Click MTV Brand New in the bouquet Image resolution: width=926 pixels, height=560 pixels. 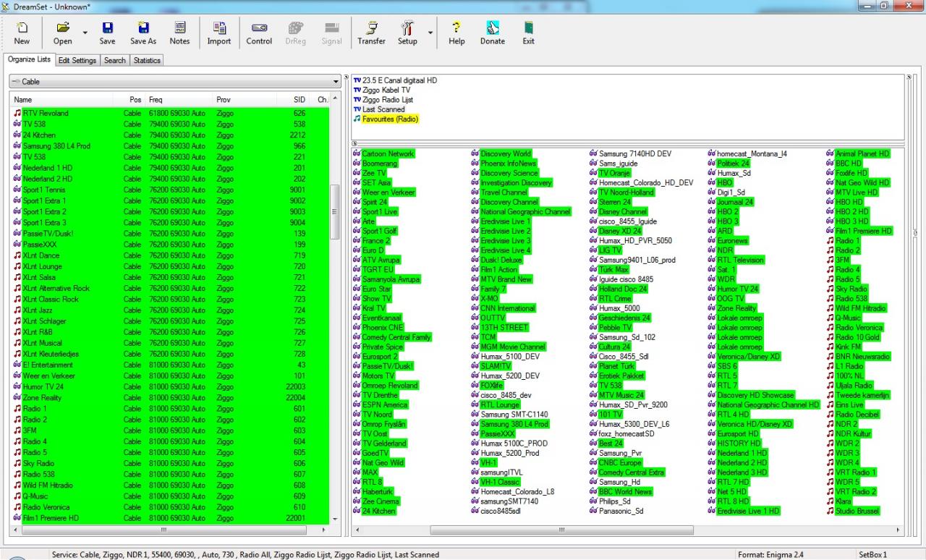(x=506, y=279)
